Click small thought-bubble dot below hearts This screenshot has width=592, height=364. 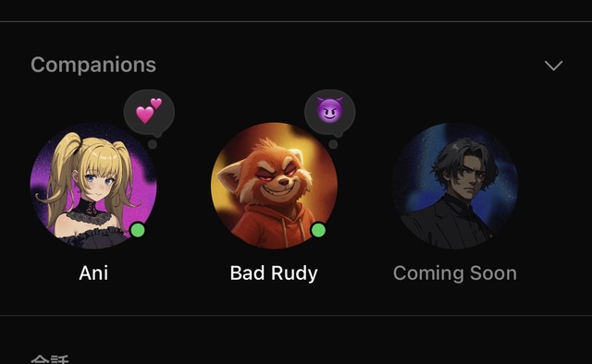pos(152,144)
